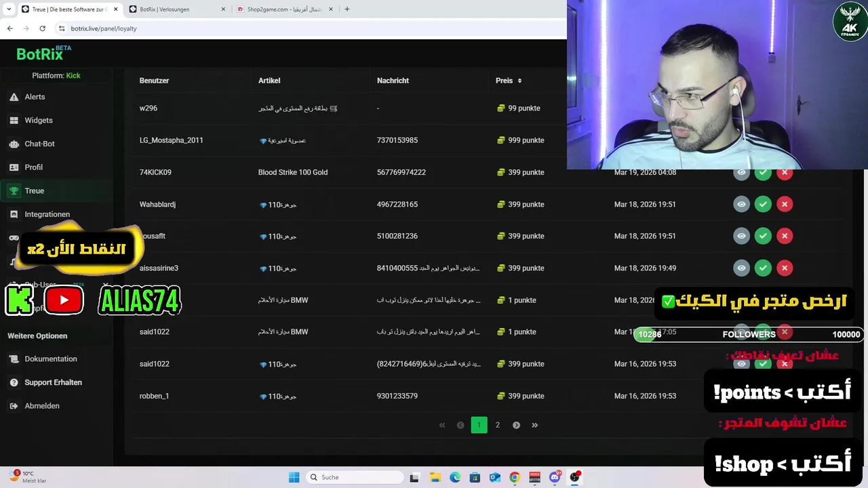
Task: Open the Alerts section in sidebar
Action: [35, 97]
